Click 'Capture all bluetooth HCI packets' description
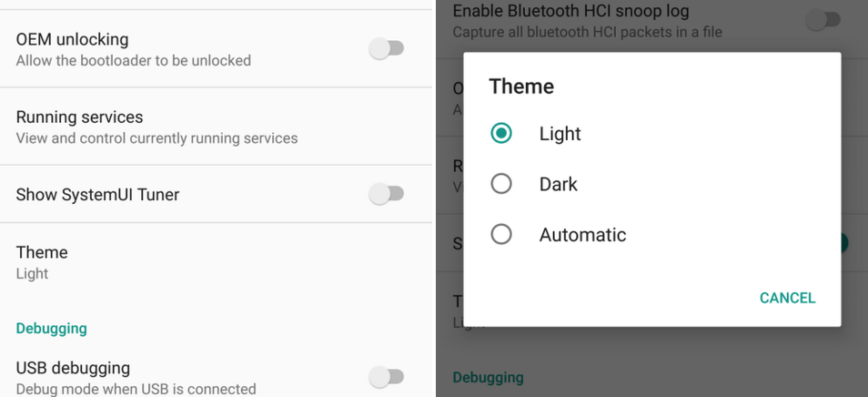This screenshot has height=397, width=868. 587,33
